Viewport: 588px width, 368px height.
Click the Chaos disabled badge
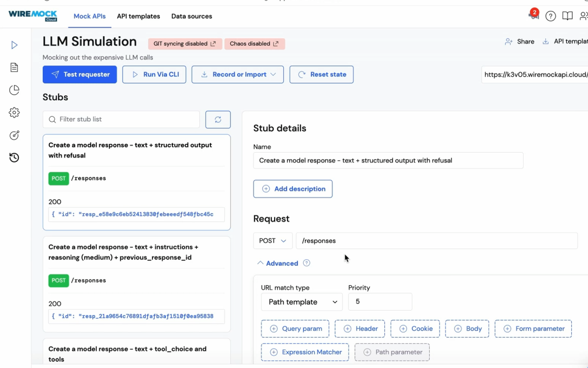click(x=255, y=43)
